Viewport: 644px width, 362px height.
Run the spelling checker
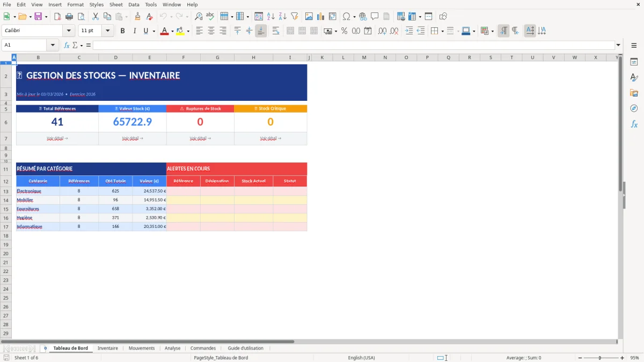[x=210, y=16]
